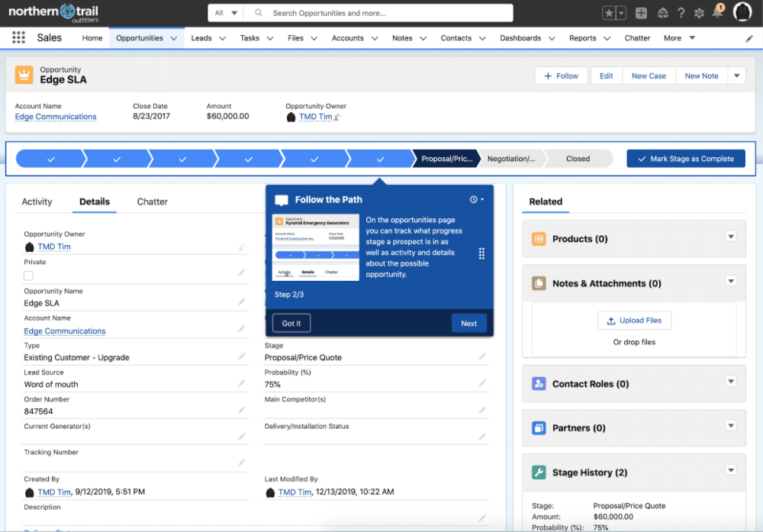Image resolution: width=763 pixels, height=532 pixels.
Task: Click the notifications bell icon
Action: point(717,13)
